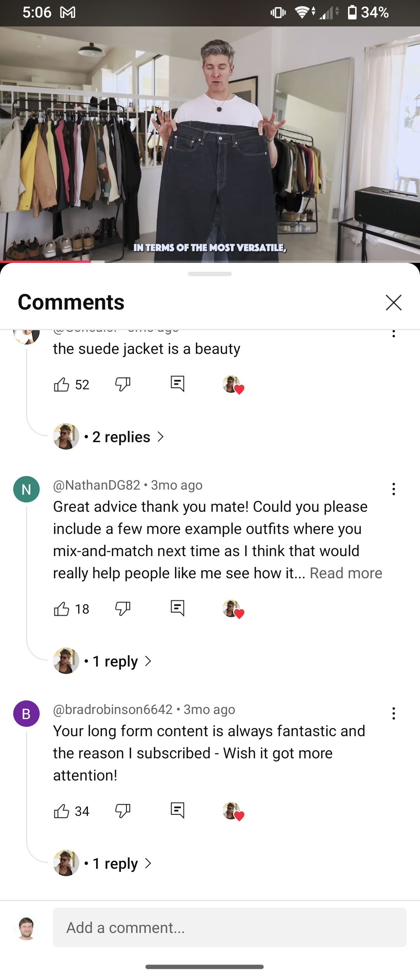This screenshot has width=420, height=980.
Task: Tap the video player above comments
Action: pos(210,144)
